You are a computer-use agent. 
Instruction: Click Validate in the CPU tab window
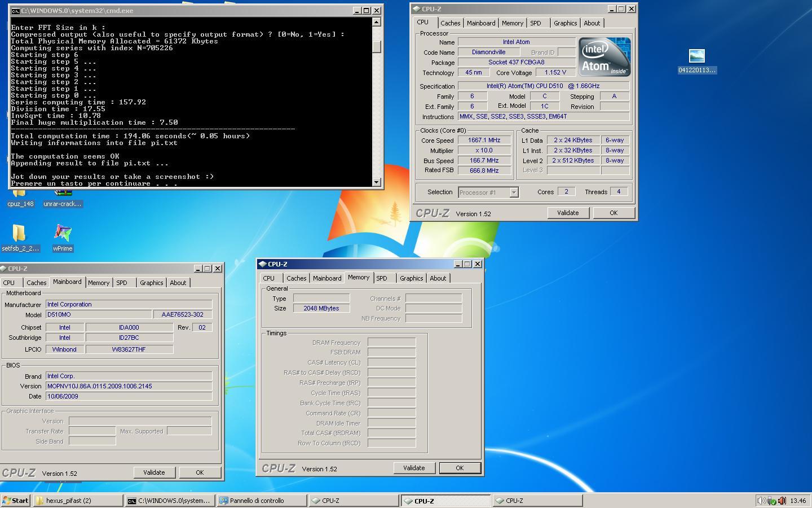pos(568,213)
